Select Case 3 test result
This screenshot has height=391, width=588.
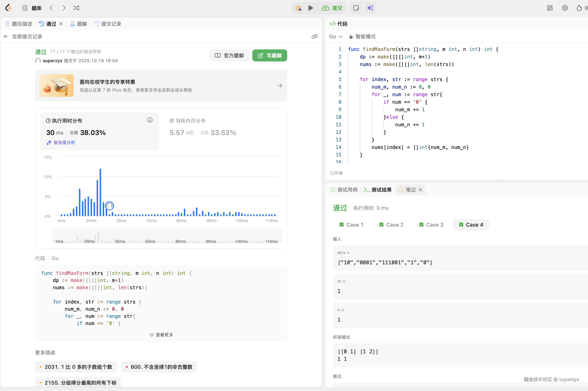click(431, 225)
